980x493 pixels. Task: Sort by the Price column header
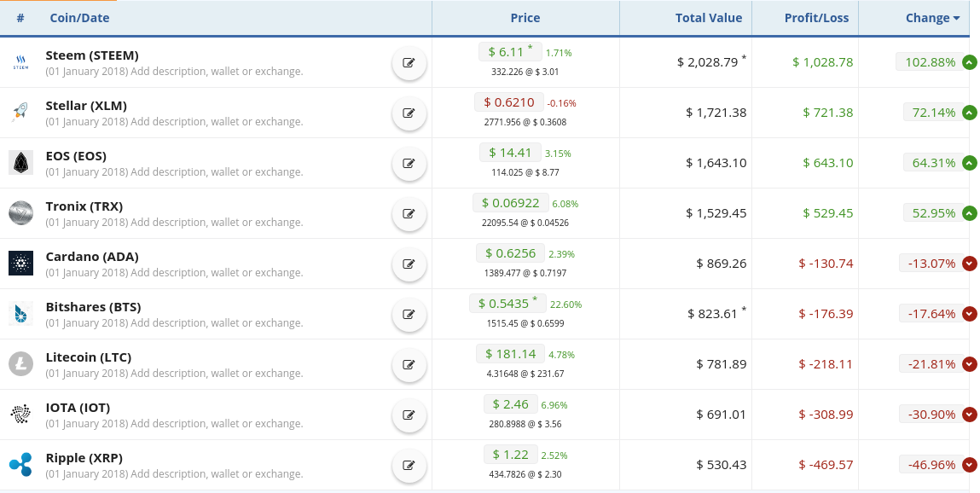coord(525,18)
